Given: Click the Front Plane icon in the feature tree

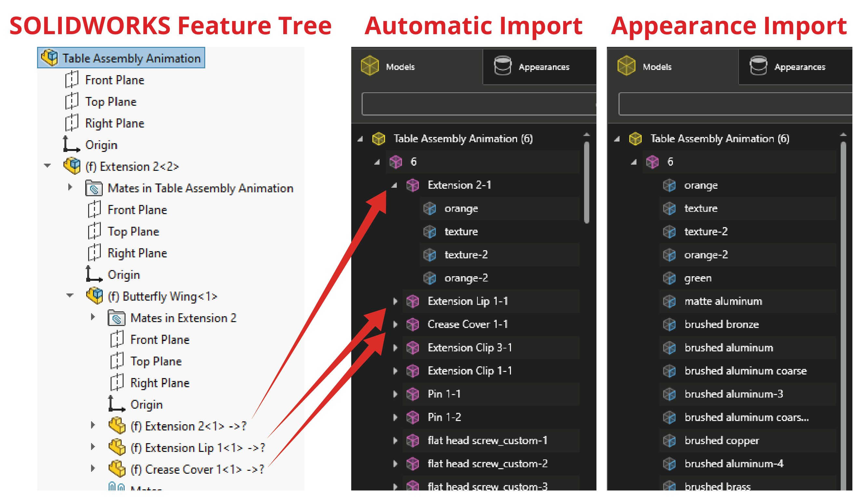Looking at the screenshot, I should (x=72, y=80).
